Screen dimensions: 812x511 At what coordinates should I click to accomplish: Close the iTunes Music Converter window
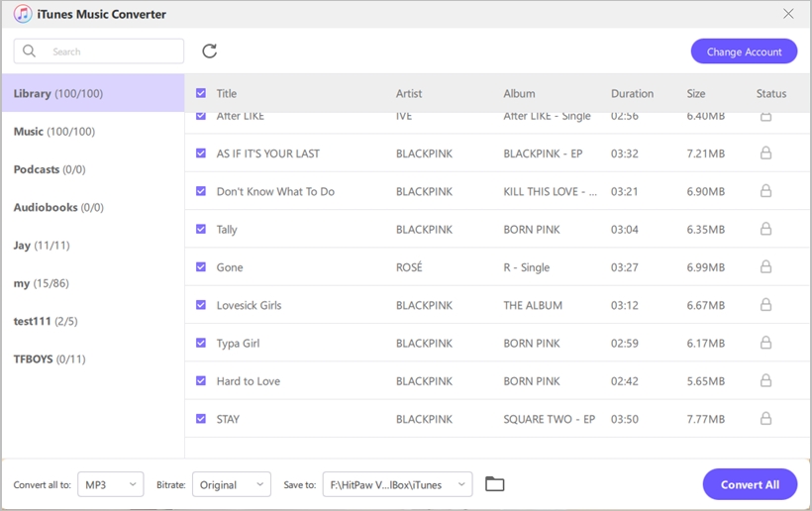click(788, 14)
